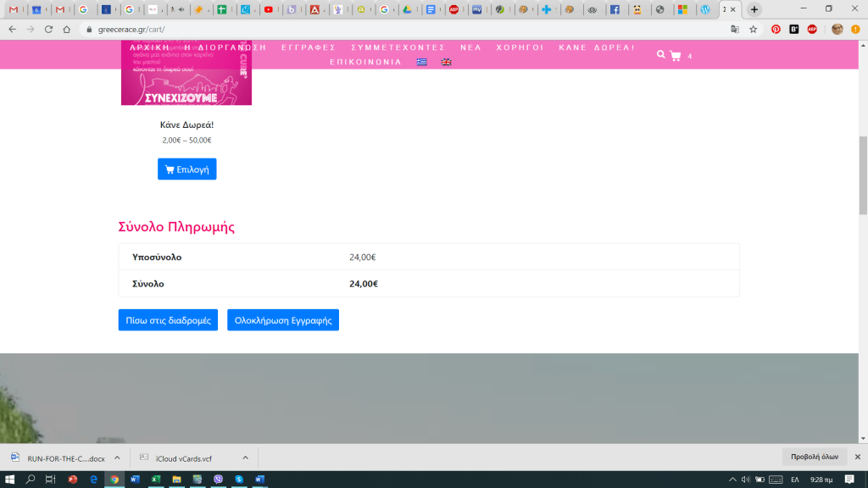Click the Ολοκλήρωση Εγγραφής button
Image resolution: width=868 pixels, height=488 pixels.
click(283, 320)
